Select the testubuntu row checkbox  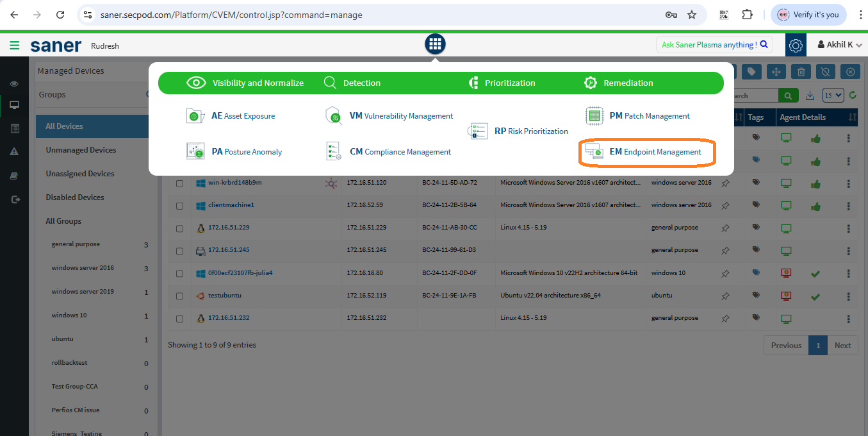click(179, 296)
